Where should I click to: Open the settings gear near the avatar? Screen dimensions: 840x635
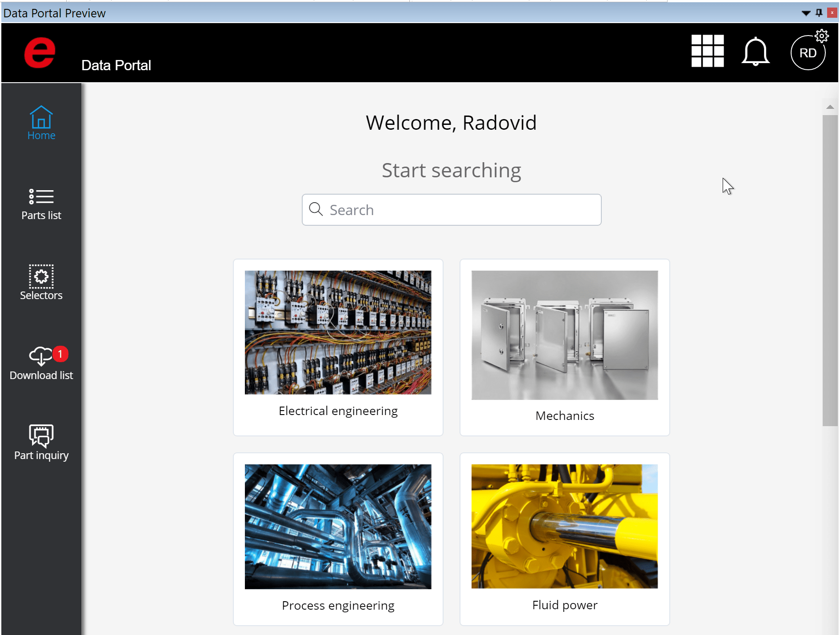pyautogui.click(x=821, y=37)
